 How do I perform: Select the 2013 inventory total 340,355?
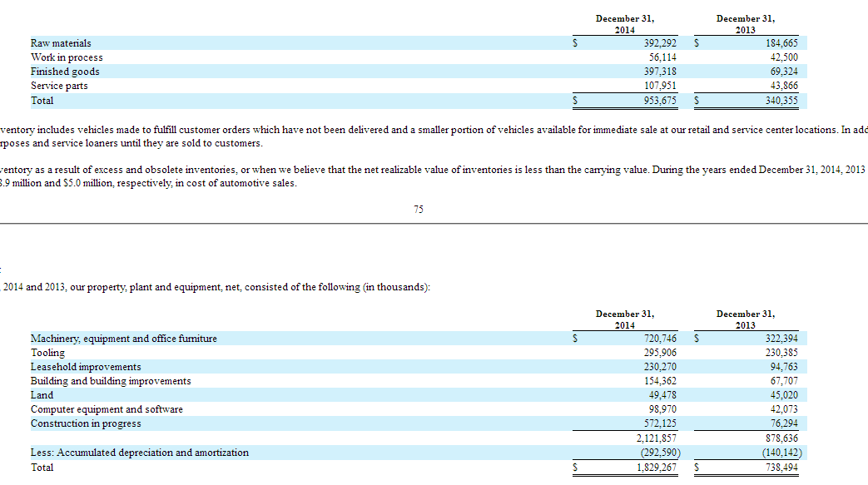click(x=781, y=101)
